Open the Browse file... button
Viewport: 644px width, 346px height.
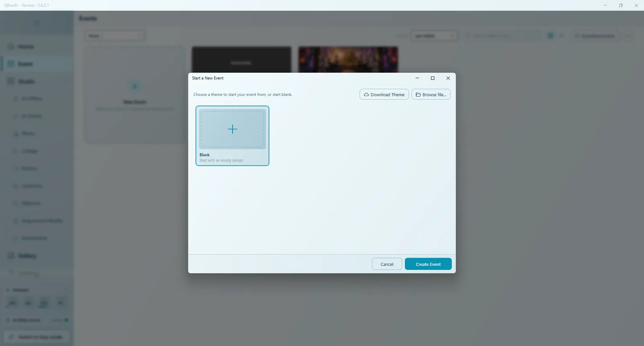click(x=431, y=95)
